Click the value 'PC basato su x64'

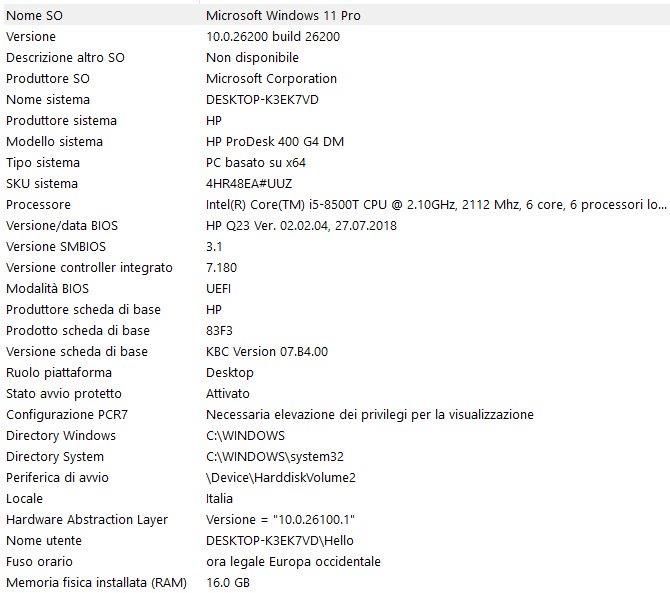pos(256,162)
